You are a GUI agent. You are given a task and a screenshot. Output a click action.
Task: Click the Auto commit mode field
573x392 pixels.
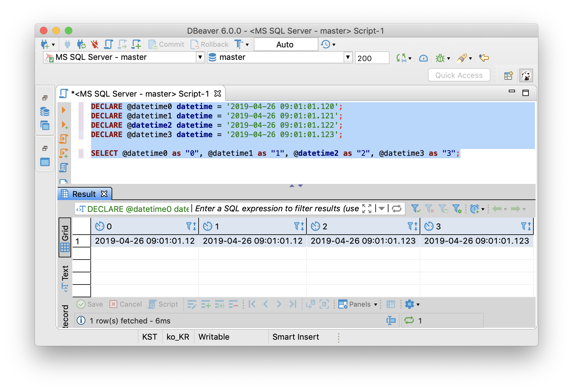pos(286,45)
